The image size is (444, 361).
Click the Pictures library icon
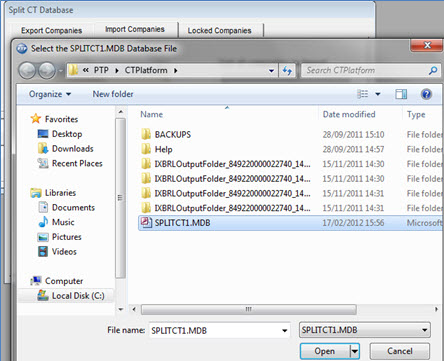[43, 237]
